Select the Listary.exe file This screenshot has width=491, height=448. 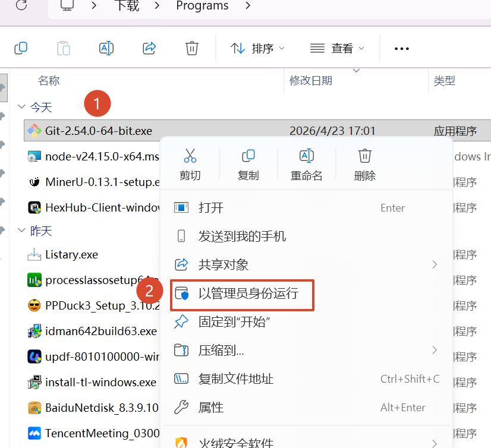click(x=71, y=255)
